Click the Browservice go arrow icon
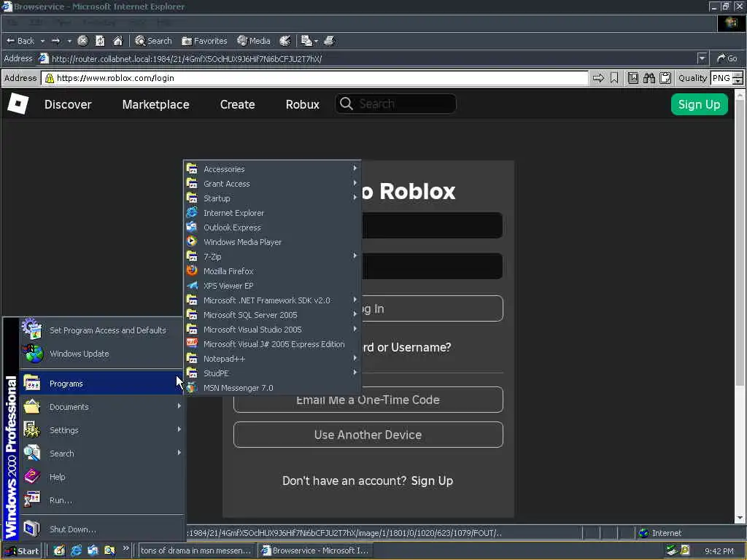This screenshot has height=560, width=747. pos(598,78)
